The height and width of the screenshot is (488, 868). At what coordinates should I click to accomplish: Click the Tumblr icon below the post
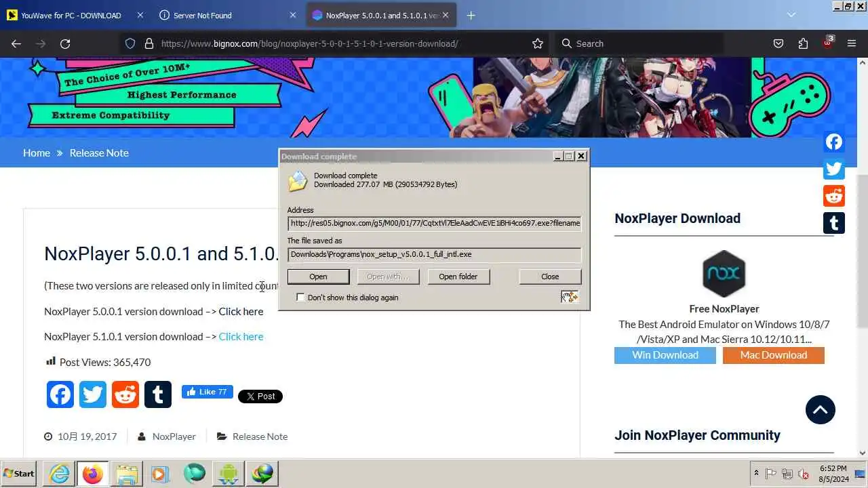[158, 394]
